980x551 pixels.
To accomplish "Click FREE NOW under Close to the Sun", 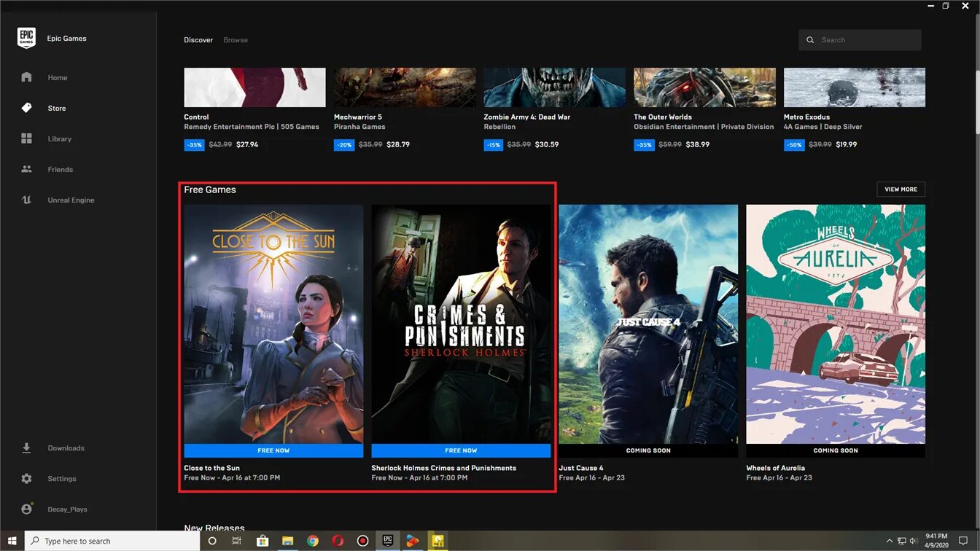I will (273, 450).
